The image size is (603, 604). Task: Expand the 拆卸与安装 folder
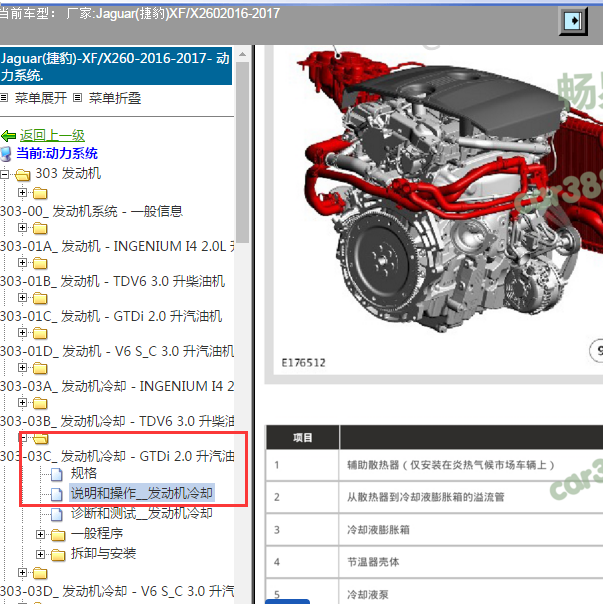[40, 554]
